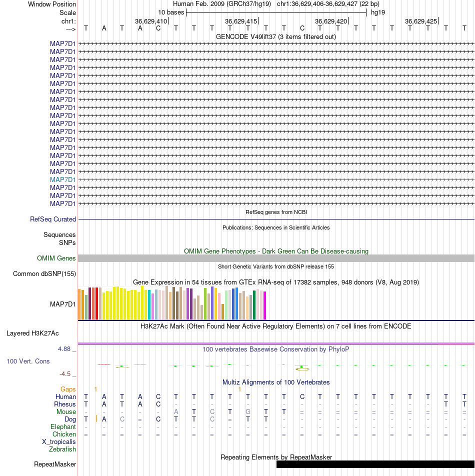This screenshot has height=476, width=475.
Task: Click the Human Feb. 2009 (GRCh37/hg19) assembly text
Action: pyautogui.click(x=222, y=4)
